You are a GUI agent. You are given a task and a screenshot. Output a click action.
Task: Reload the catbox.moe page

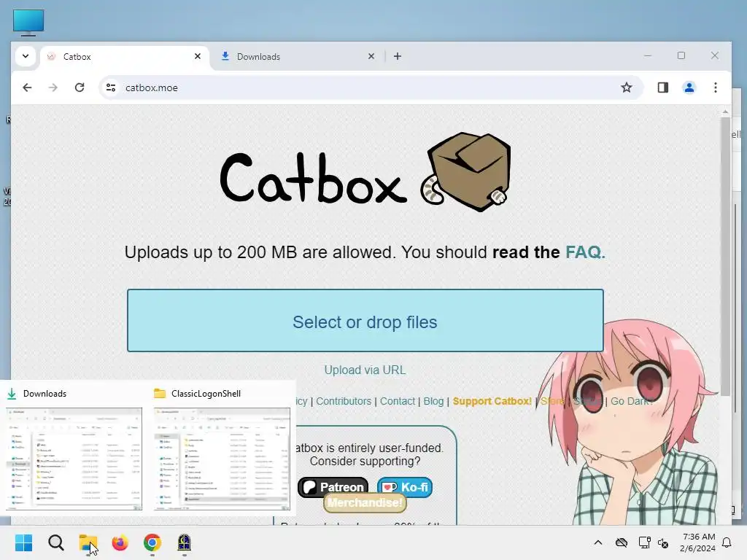[80, 87]
